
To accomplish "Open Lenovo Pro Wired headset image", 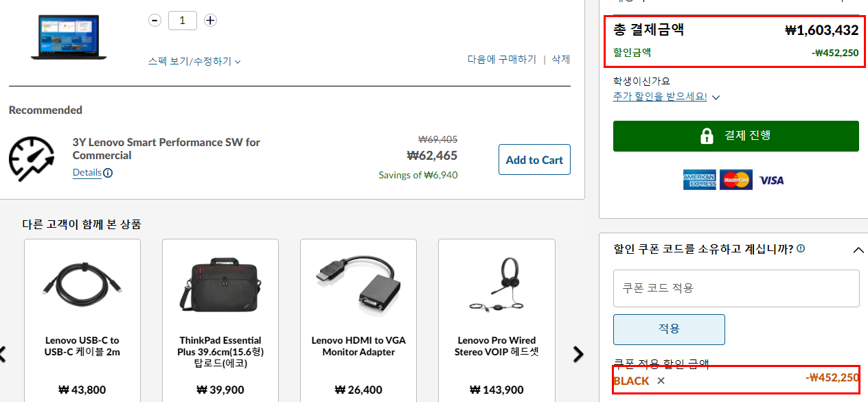I will pyautogui.click(x=496, y=285).
